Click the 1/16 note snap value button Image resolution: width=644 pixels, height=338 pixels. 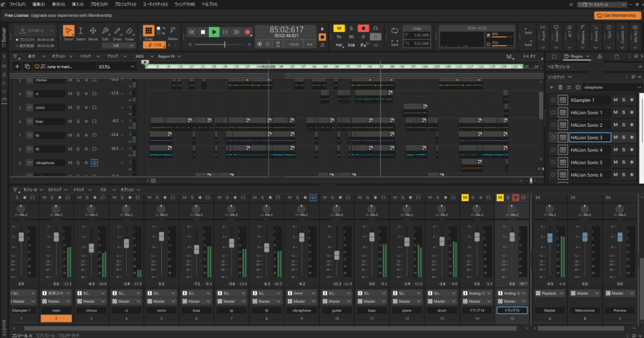(x=155, y=45)
